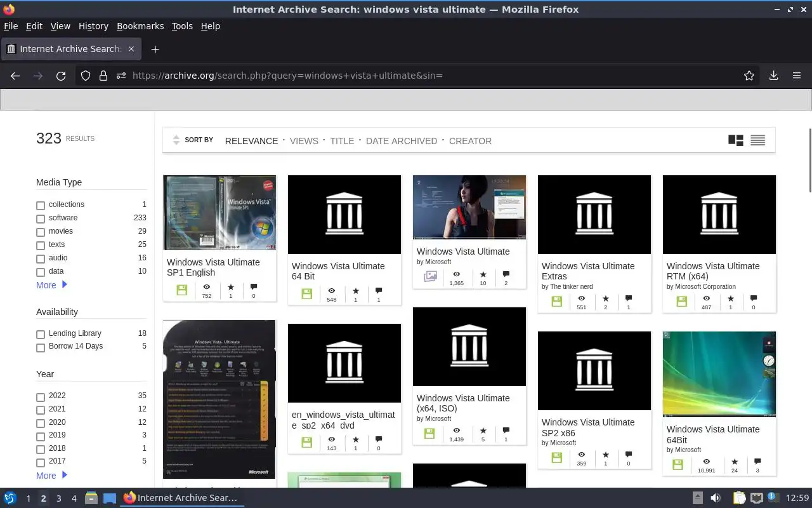Enable the Borrow 14 Days filter
This screenshot has height=508, width=812.
click(x=41, y=347)
